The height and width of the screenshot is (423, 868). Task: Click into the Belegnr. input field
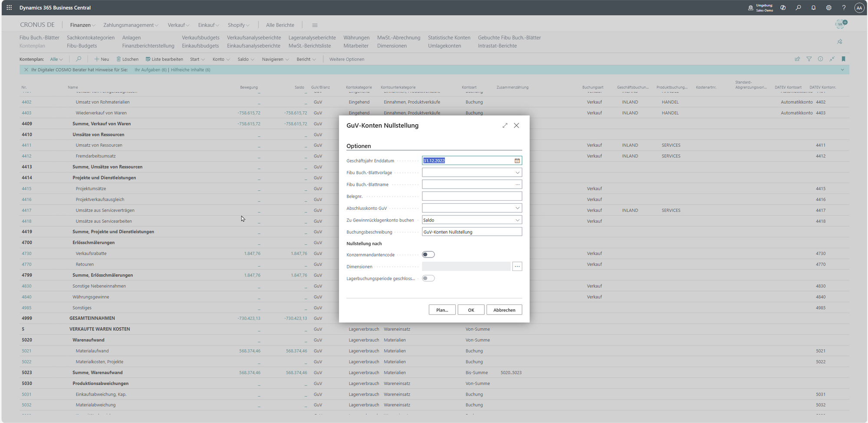pyautogui.click(x=471, y=196)
